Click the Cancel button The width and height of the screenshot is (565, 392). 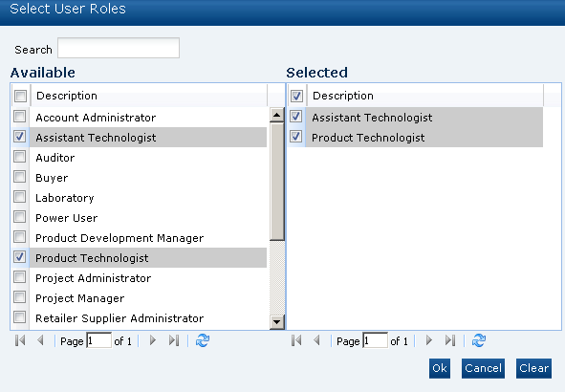(x=483, y=368)
